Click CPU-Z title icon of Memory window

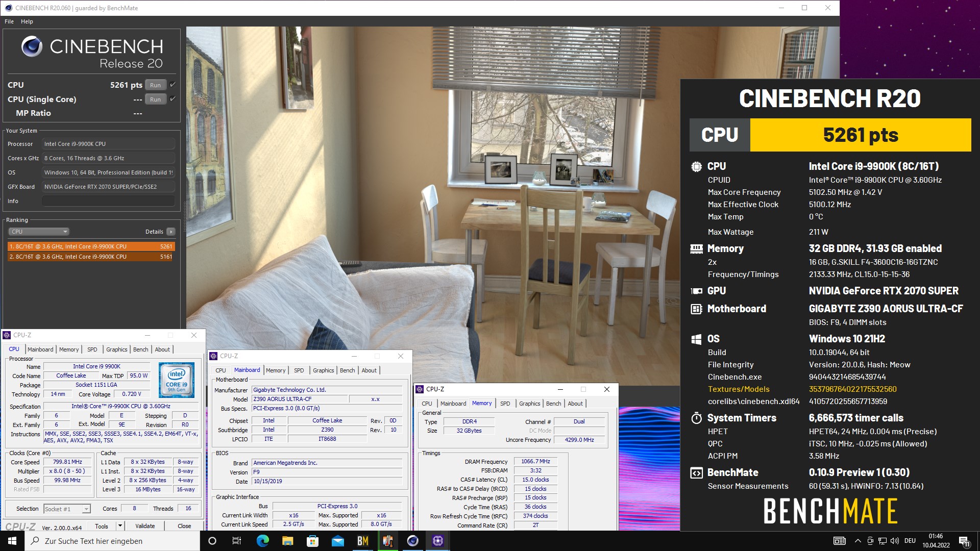420,389
